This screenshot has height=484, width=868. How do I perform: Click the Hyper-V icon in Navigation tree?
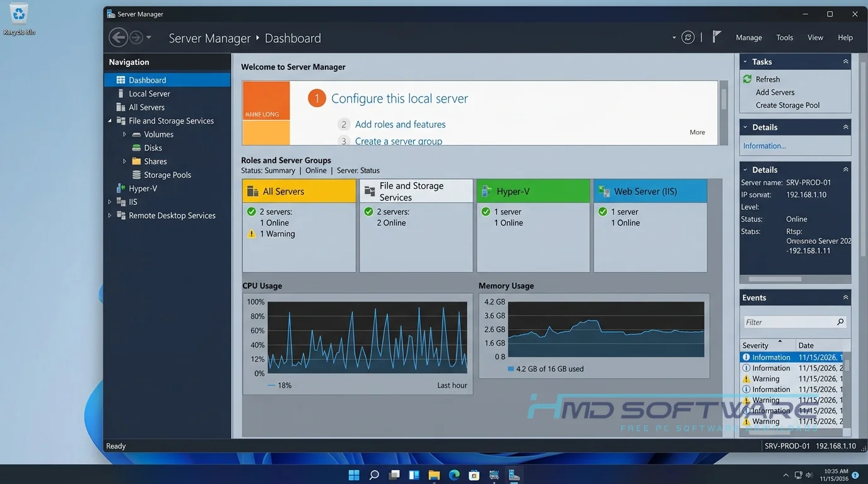click(121, 188)
